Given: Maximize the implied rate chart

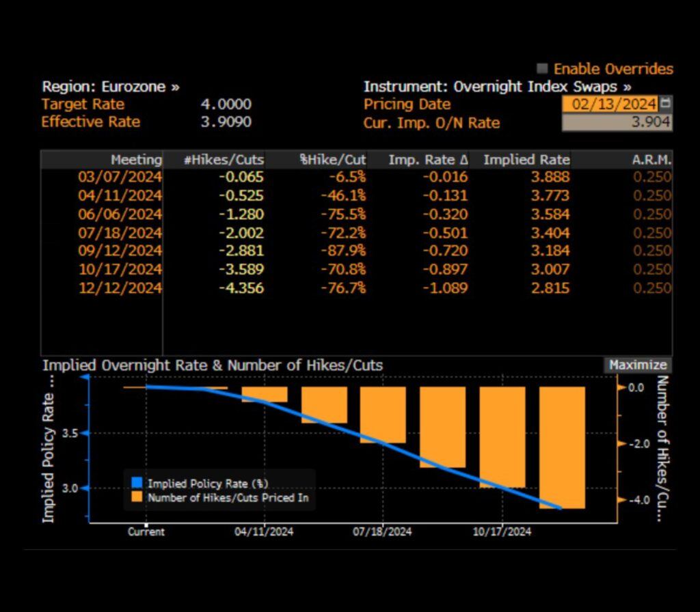Looking at the screenshot, I should tap(637, 365).
